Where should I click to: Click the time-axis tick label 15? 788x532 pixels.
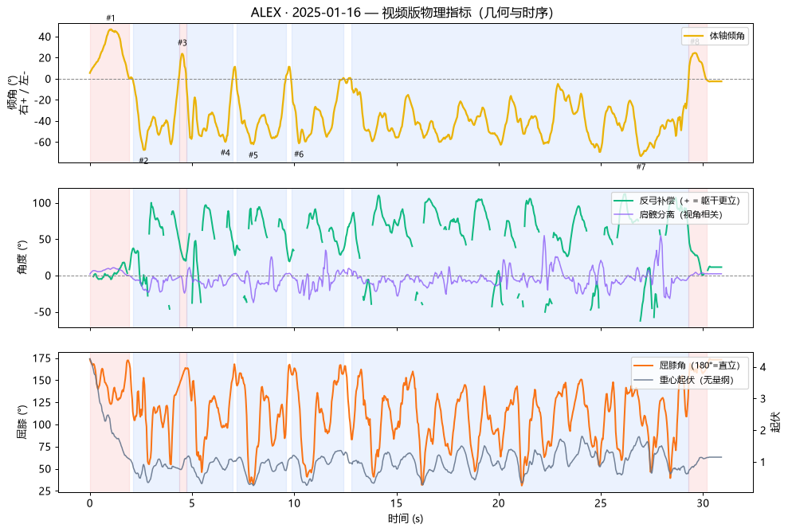point(397,503)
